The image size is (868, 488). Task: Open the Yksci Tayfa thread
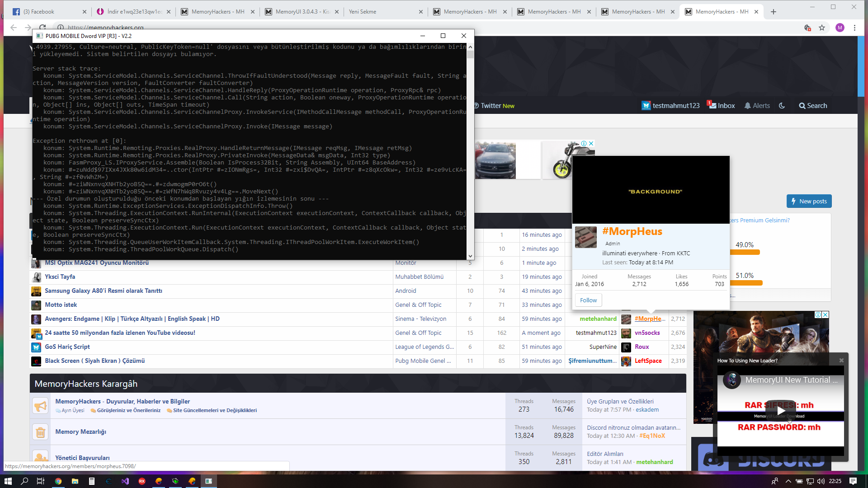60,277
